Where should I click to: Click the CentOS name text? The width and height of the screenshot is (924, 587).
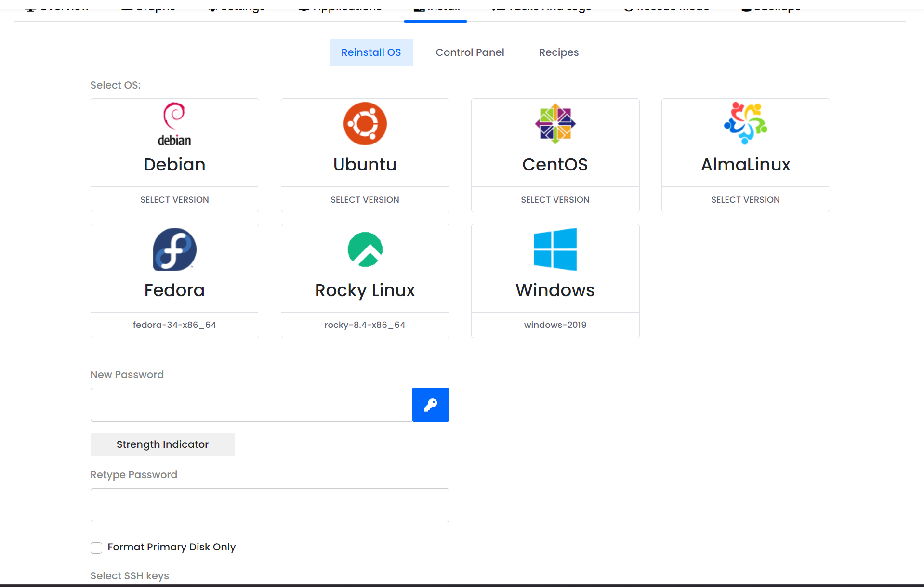point(555,165)
